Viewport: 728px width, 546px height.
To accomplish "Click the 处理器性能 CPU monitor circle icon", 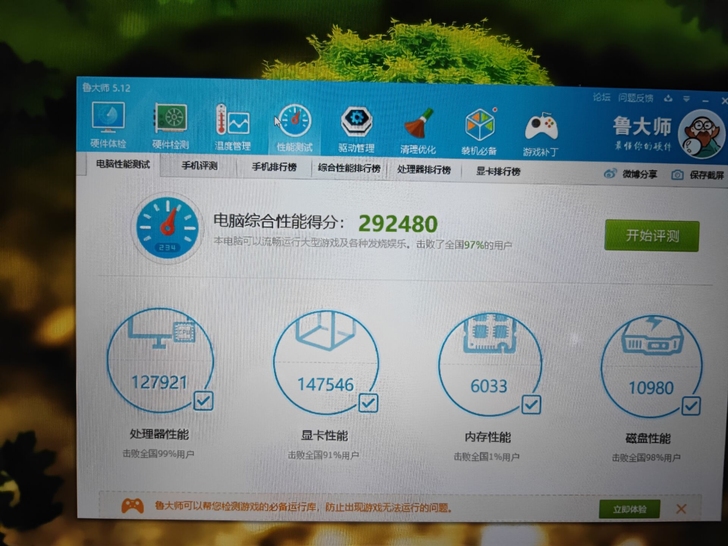I will click(x=160, y=361).
